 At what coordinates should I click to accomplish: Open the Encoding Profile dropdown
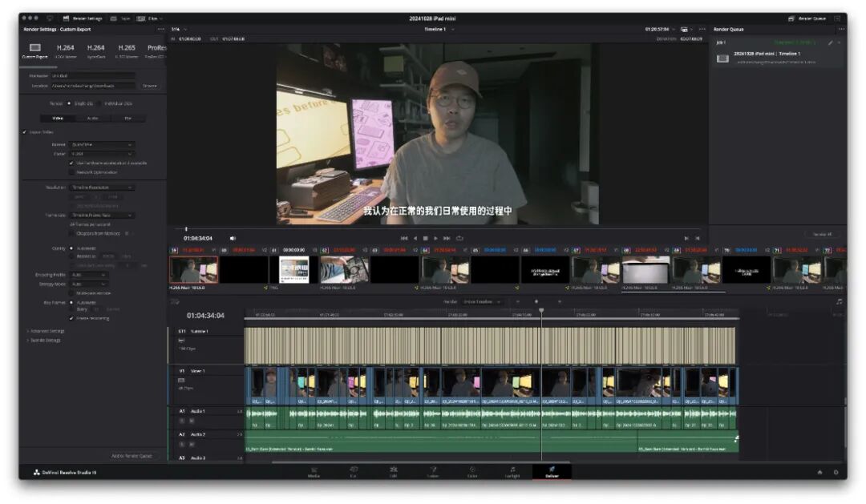coord(88,275)
